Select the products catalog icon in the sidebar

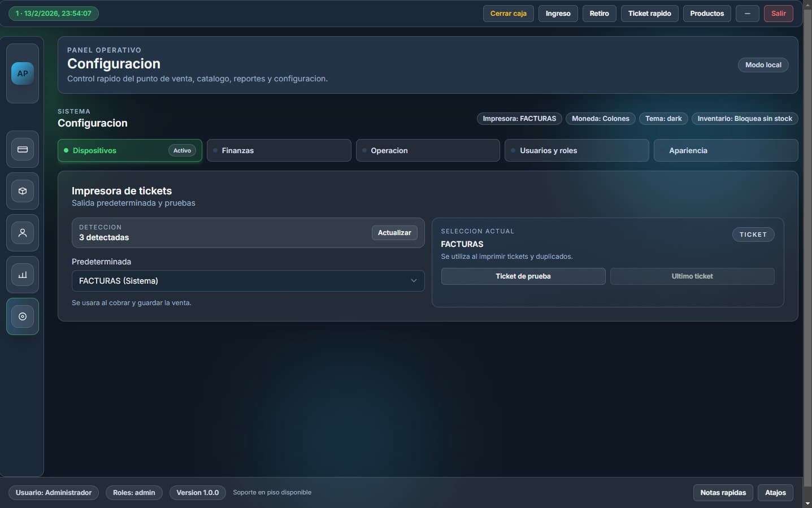coord(22,190)
